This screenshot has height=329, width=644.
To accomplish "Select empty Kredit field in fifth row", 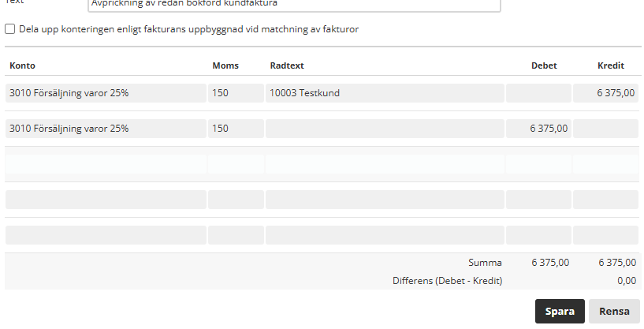I will coord(606,235).
